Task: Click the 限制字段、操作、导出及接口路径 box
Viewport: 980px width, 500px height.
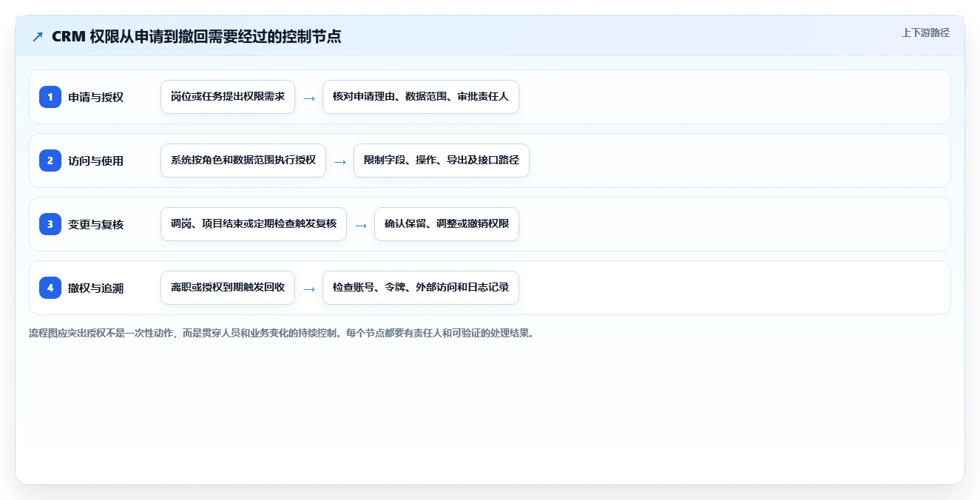Action: point(442,161)
